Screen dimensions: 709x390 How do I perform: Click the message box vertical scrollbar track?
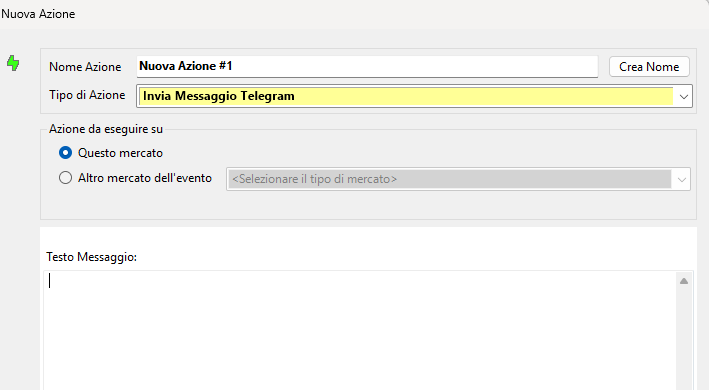coord(684,339)
